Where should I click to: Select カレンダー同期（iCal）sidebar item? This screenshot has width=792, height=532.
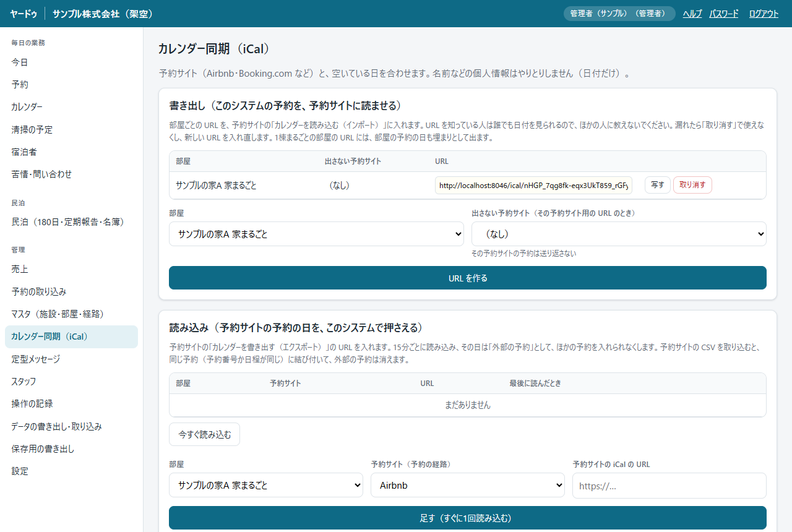click(71, 337)
